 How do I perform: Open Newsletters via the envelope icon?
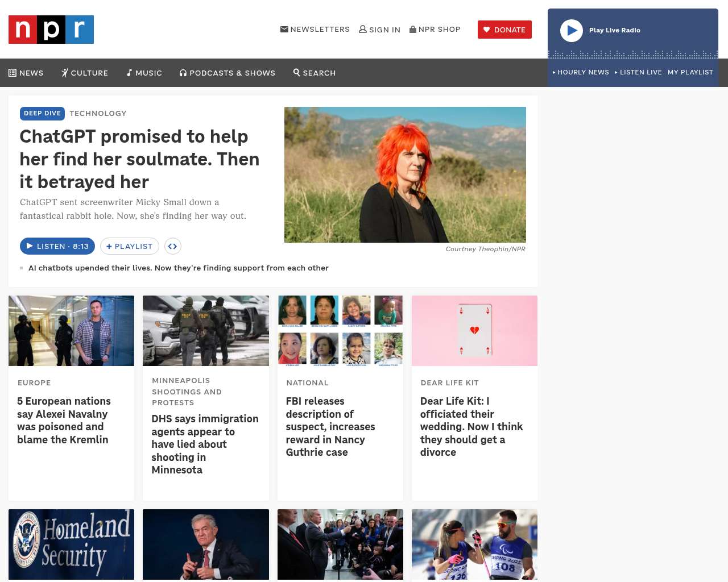pos(284,29)
